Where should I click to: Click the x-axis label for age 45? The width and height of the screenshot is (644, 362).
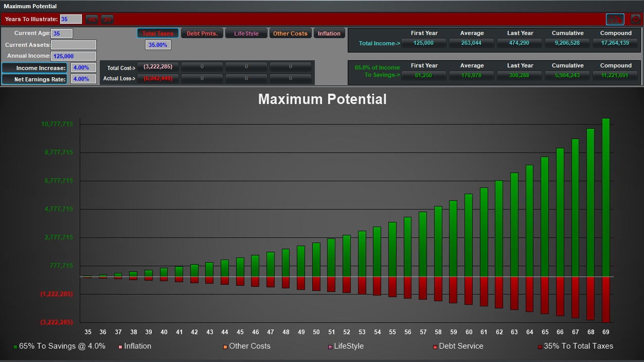click(x=240, y=332)
